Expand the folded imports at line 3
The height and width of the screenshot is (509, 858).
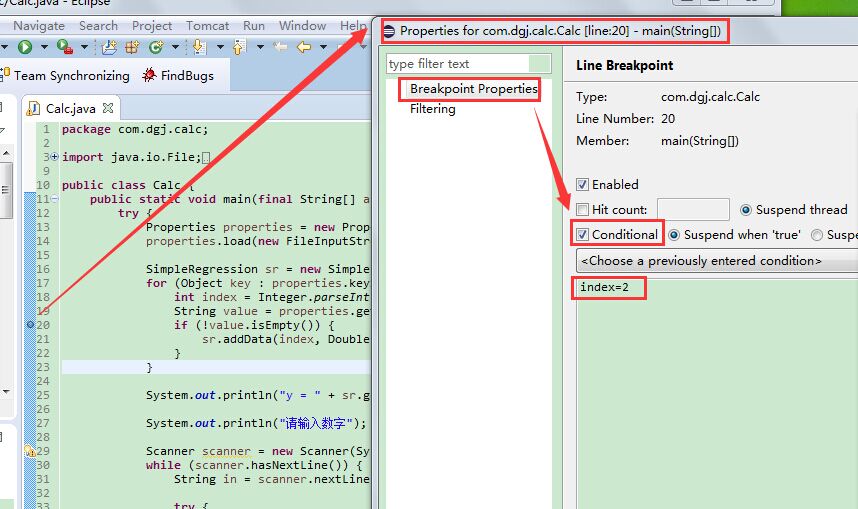coord(54,157)
